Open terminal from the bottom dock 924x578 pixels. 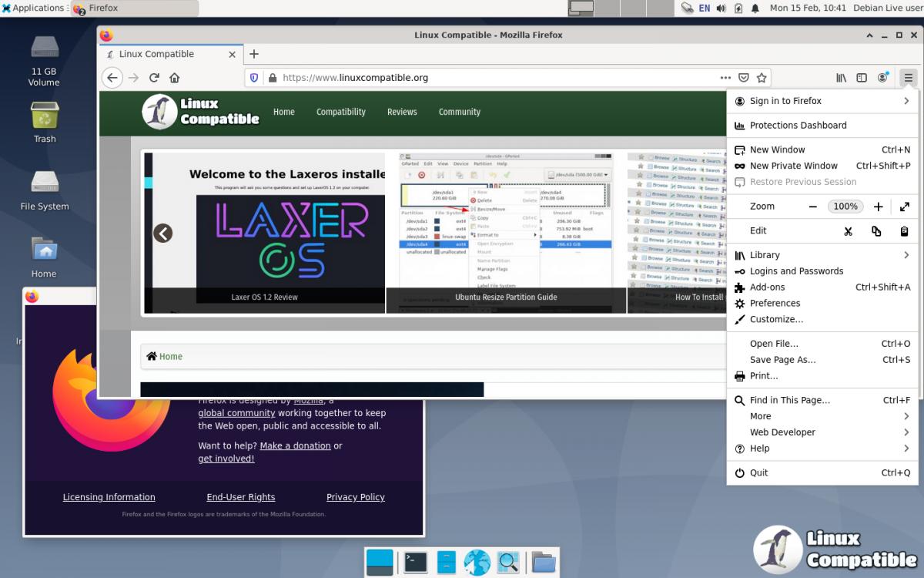coord(416,563)
